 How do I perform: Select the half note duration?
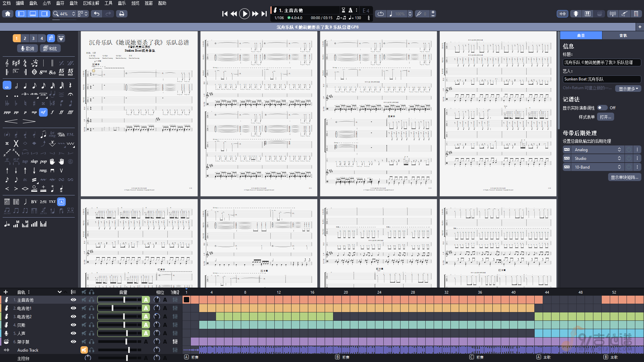[x=16, y=86]
